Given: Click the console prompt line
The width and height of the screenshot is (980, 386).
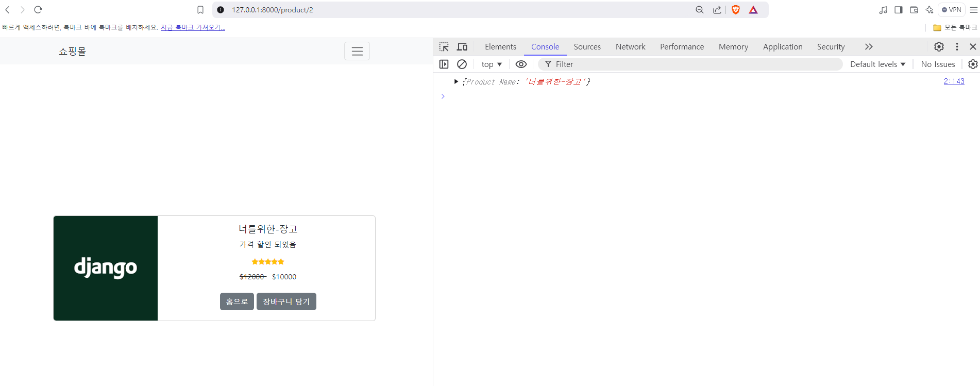Looking at the screenshot, I should (x=706, y=96).
